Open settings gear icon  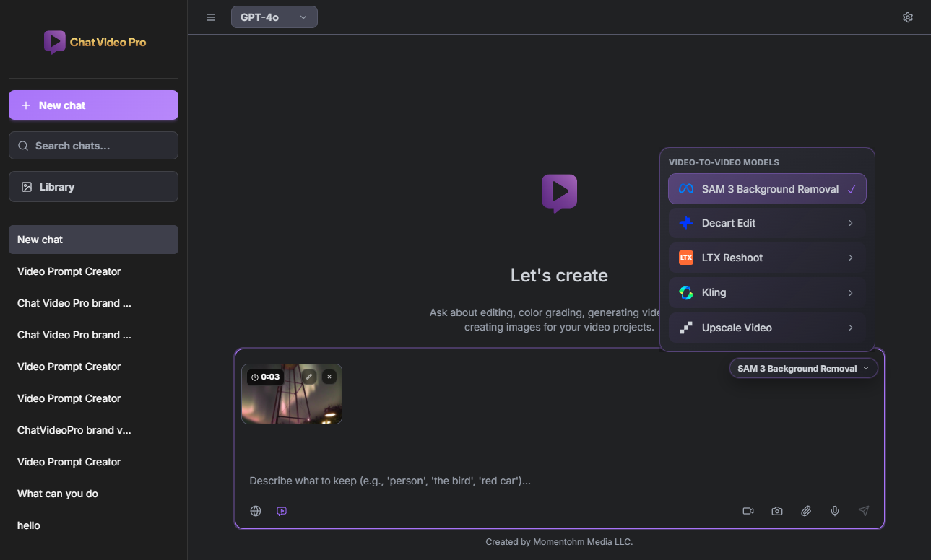pos(908,17)
